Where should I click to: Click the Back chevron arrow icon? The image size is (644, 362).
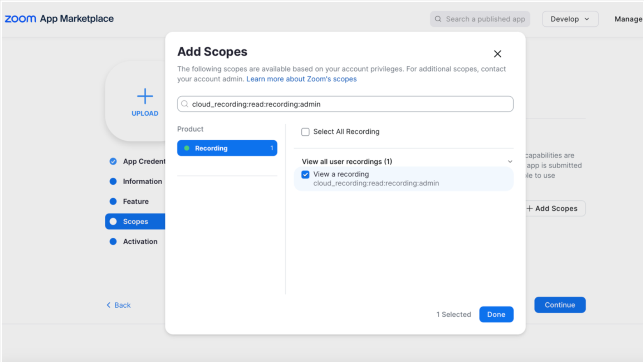pos(108,305)
